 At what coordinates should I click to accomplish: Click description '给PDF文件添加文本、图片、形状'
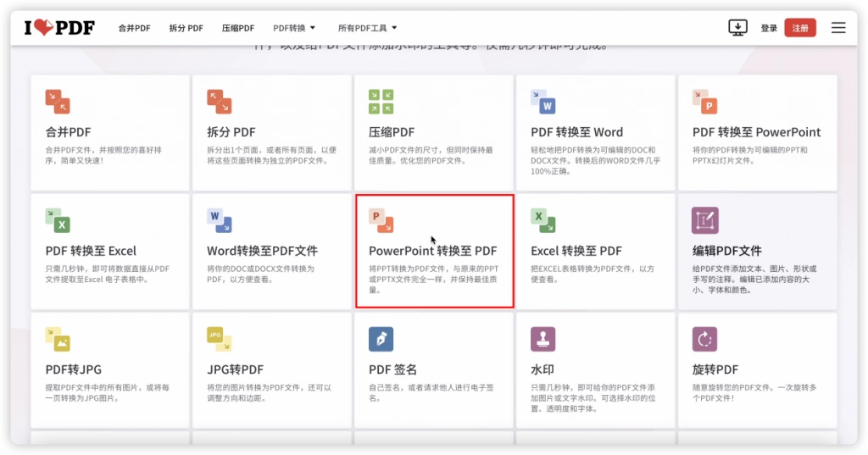tap(754, 279)
